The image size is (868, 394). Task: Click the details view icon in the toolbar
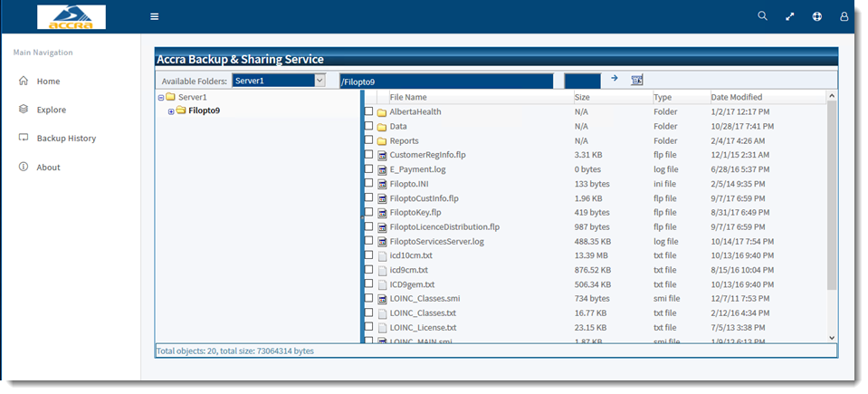(636, 80)
